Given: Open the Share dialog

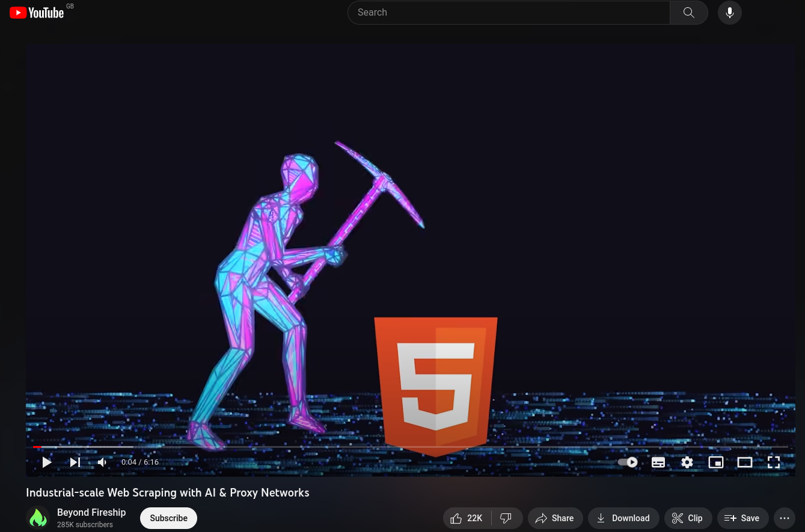Looking at the screenshot, I should click(x=555, y=518).
